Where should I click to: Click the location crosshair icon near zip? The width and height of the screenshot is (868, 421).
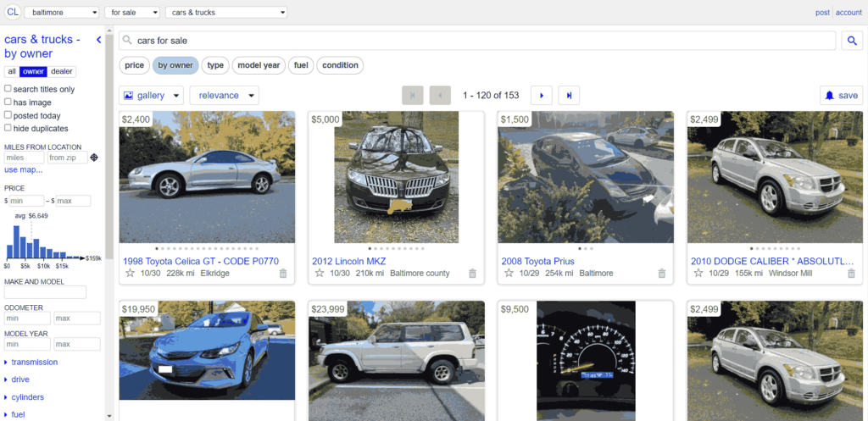(94, 158)
